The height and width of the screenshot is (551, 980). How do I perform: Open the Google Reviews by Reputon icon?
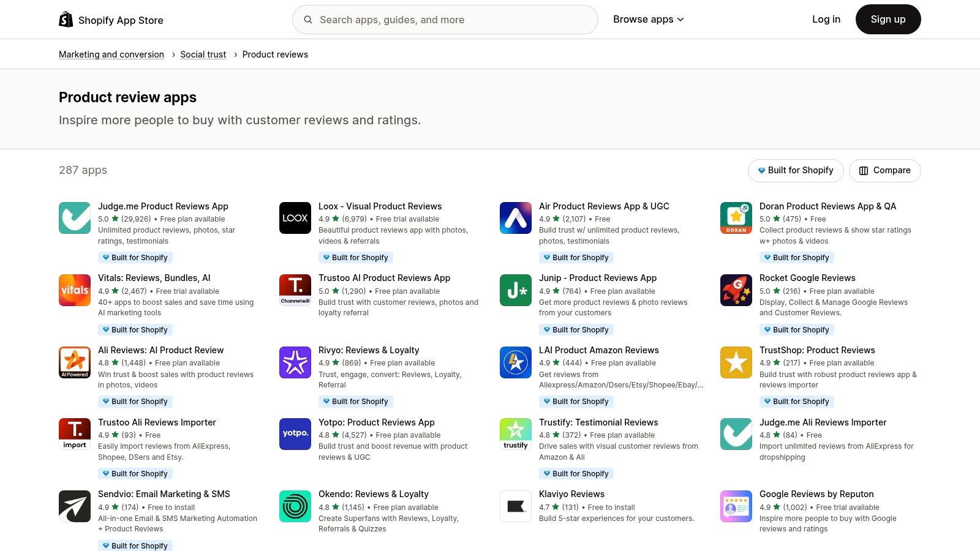point(736,506)
